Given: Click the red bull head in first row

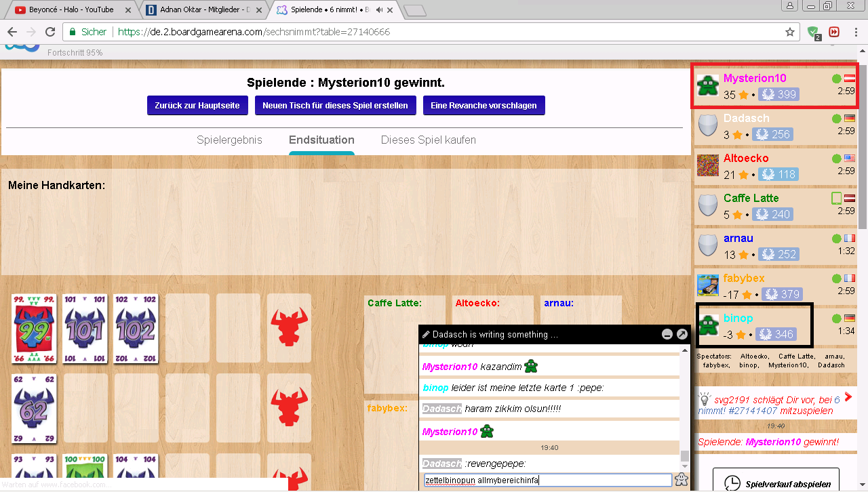Looking at the screenshot, I should pyautogui.click(x=289, y=328).
